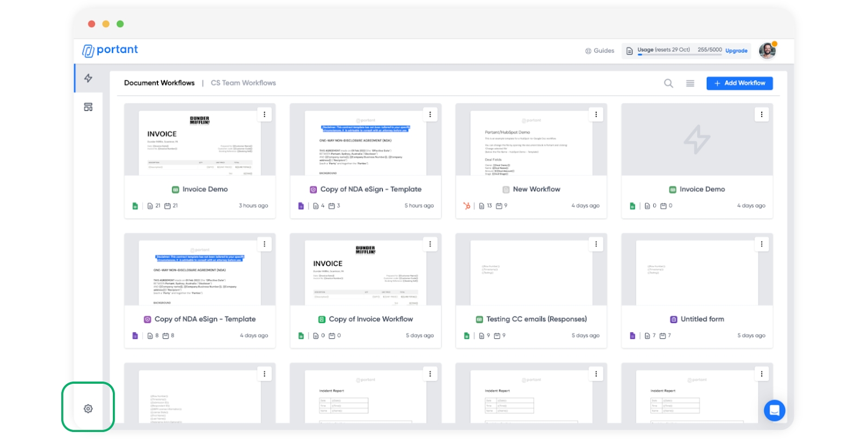Open the chat support bubble

(x=774, y=410)
